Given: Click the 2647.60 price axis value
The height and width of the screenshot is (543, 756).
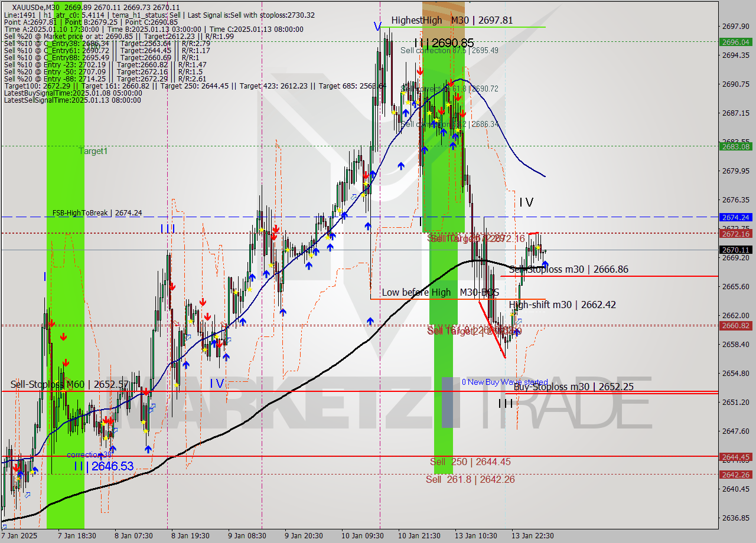Looking at the screenshot, I should tap(735, 431).
